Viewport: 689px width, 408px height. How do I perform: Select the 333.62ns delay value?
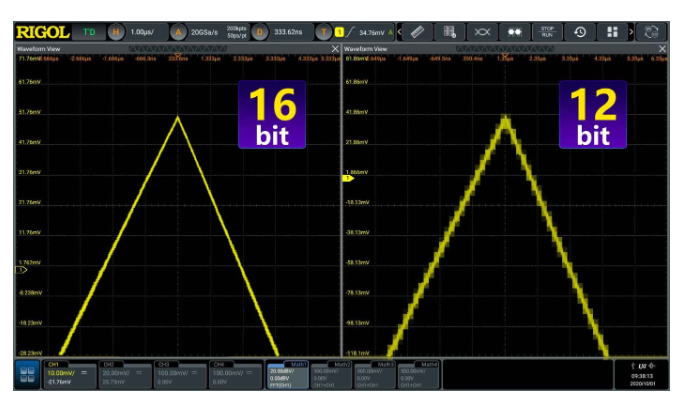[x=288, y=32]
